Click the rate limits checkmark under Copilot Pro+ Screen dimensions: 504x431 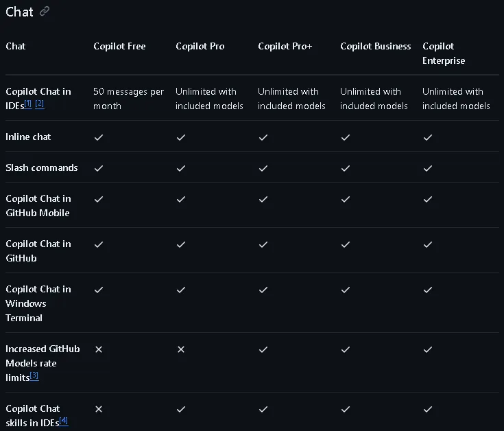coord(263,349)
